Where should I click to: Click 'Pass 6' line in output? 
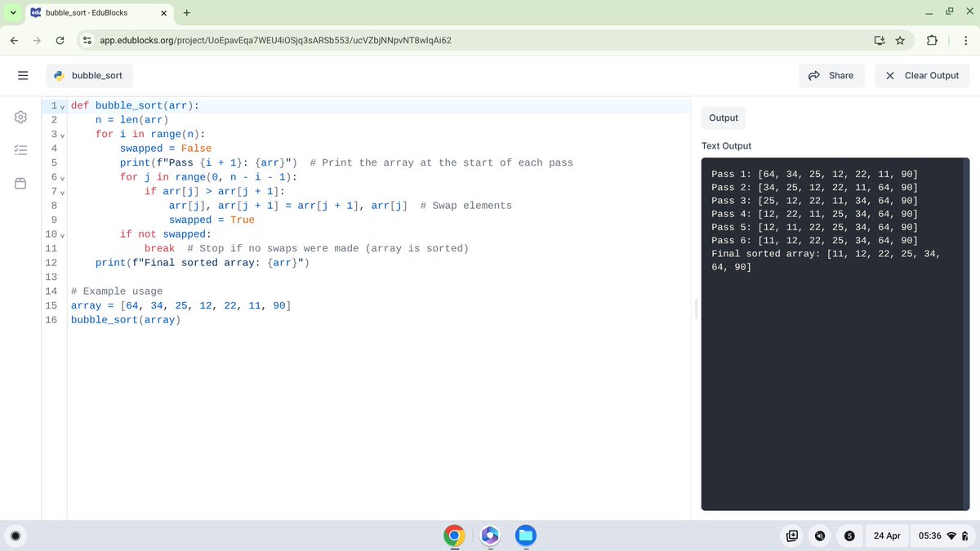(x=815, y=240)
